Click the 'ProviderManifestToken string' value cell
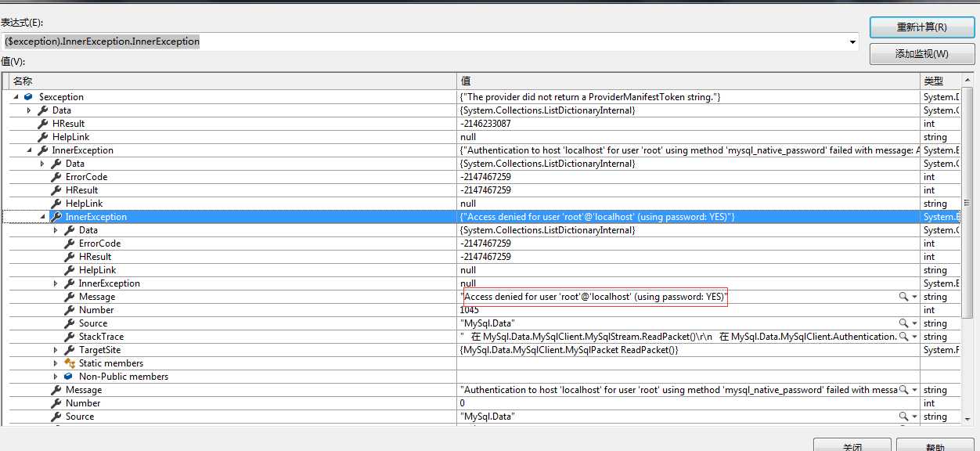Viewport: 980px width, 451px height. [x=689, y=97]
